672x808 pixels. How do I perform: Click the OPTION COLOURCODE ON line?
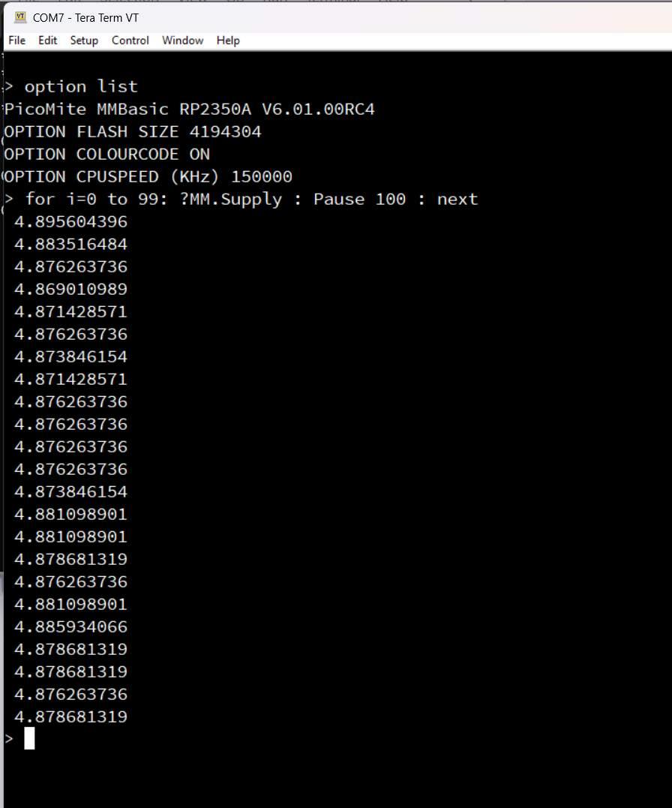point(106,155)
